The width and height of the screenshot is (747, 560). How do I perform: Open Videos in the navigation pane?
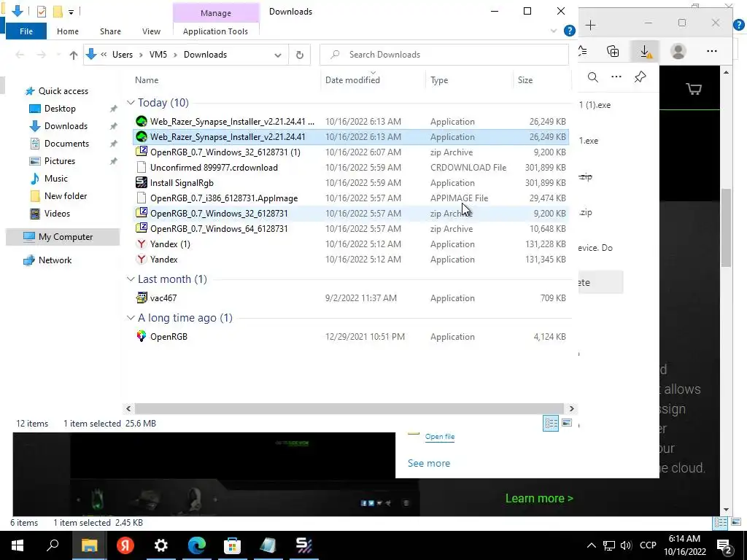pyautogui.click(x=57, y=214)
